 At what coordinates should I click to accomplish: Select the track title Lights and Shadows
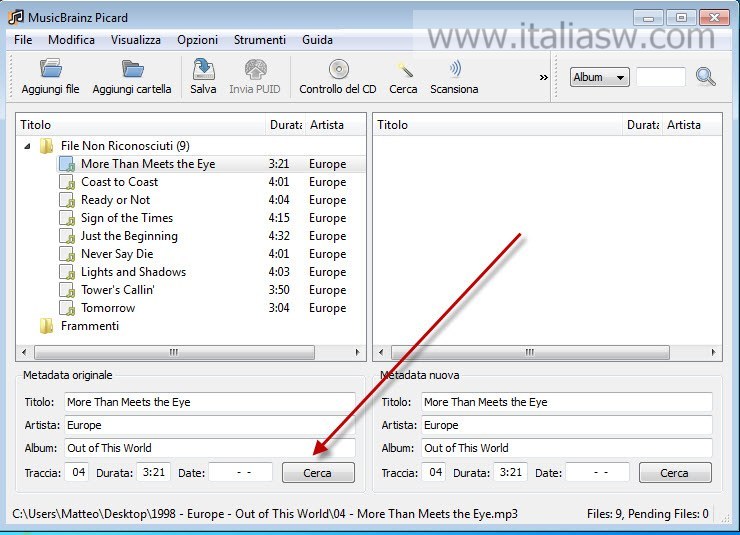point(134,272)
